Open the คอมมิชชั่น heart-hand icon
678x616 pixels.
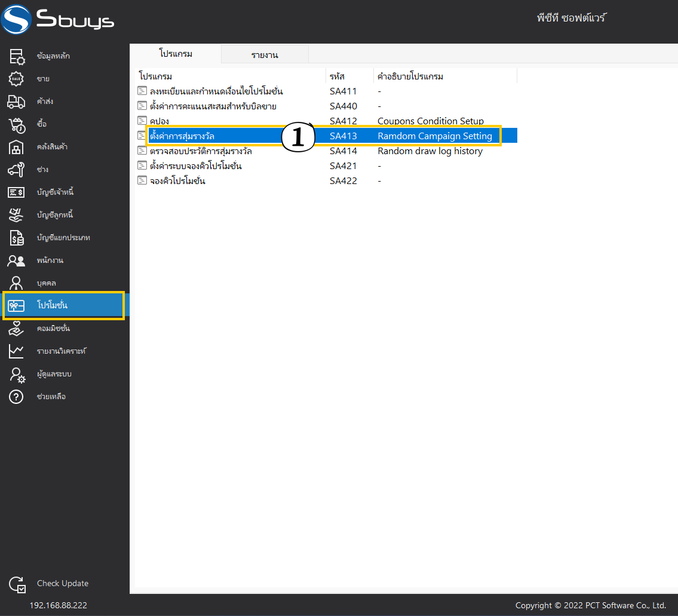(16, 329)
